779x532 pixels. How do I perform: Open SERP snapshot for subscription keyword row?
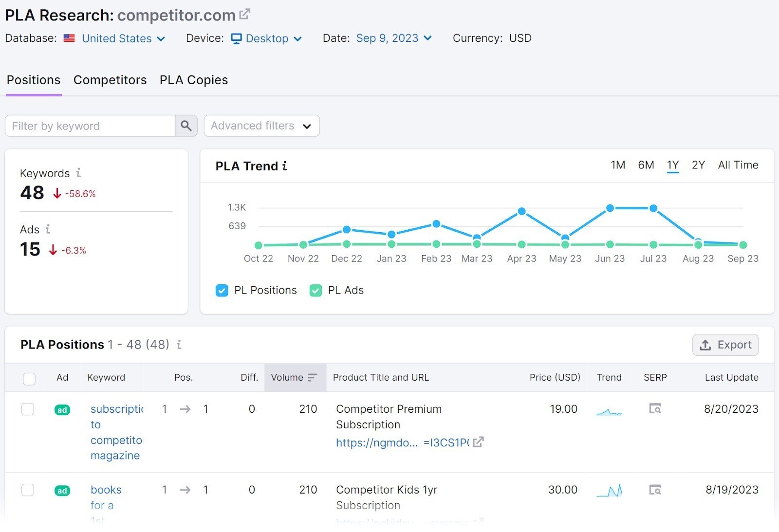[x=655, y=409]
